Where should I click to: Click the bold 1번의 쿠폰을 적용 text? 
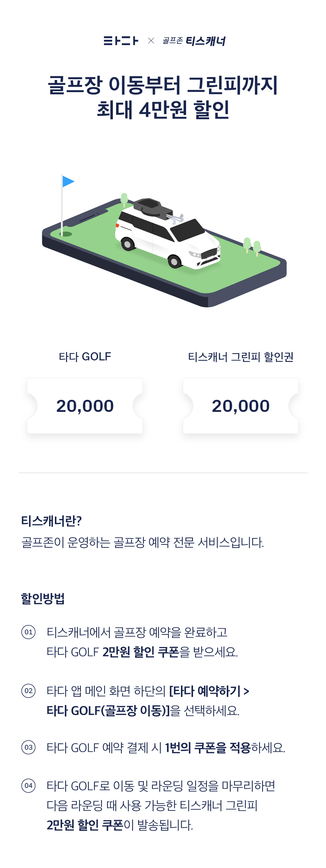pos(207,748)
